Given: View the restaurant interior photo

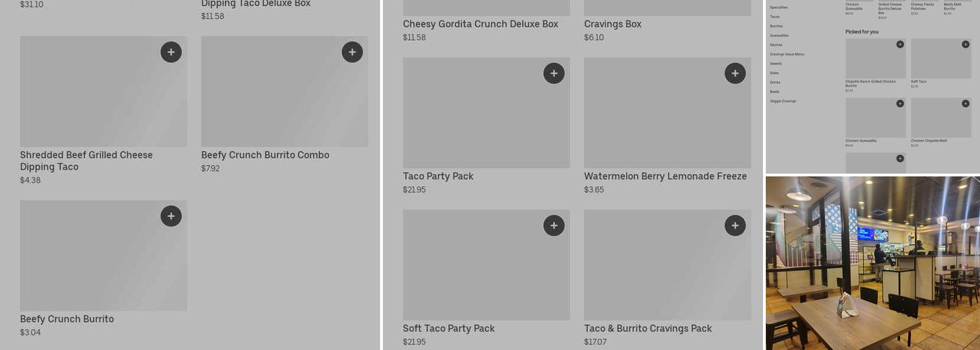Looking at the screenshot, I should pyautogui.click(x=872, y=263).
